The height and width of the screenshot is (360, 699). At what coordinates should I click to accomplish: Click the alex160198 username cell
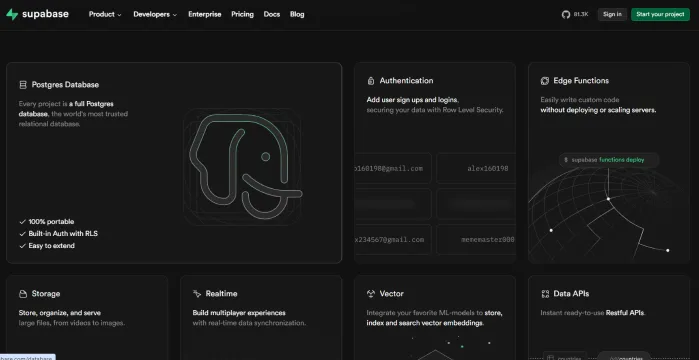[476, 168]
